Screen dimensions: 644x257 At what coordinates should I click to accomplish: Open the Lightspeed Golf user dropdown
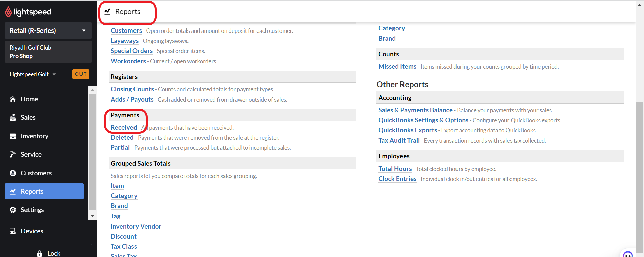pos(33,74)
